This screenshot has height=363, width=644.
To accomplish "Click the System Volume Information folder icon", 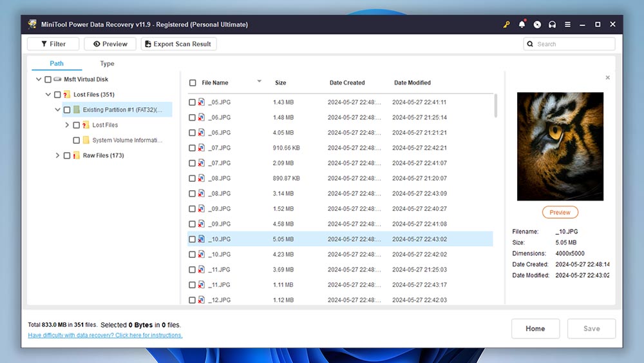I will [x=86, y=140].
